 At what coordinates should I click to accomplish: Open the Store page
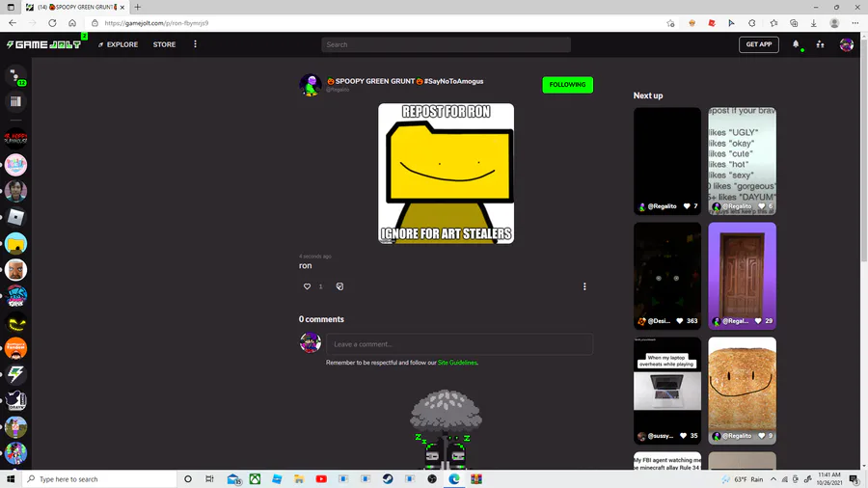164,44
